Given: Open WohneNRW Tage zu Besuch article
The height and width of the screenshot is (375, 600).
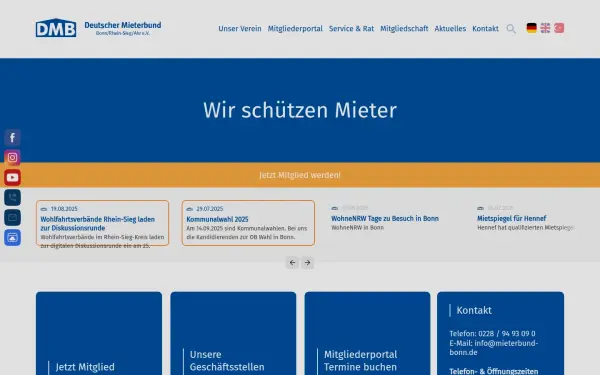Looking at the screenshot, I should [385, 218].
